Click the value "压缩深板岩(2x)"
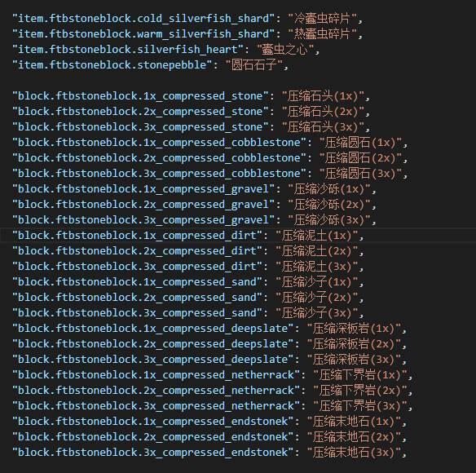 [x=354, y=344]
